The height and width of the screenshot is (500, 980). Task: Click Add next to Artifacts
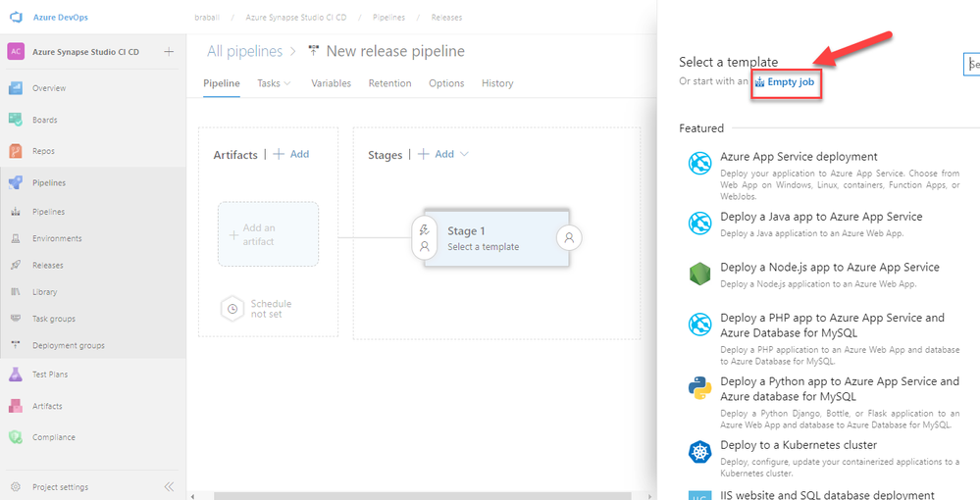291,154
